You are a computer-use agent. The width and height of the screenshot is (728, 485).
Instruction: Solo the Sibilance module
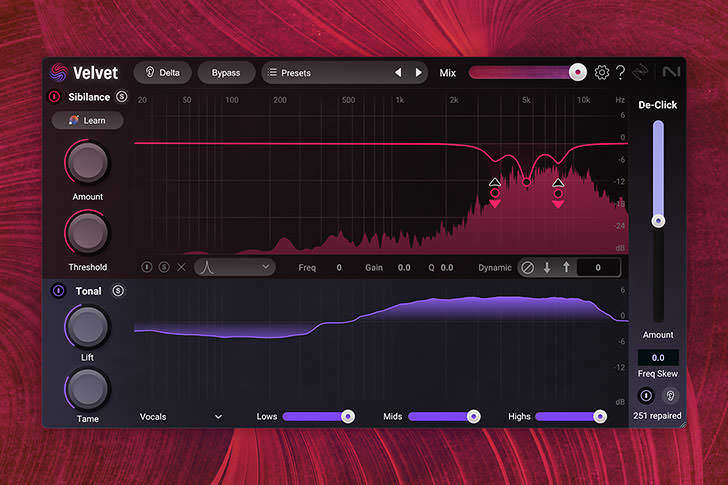[122, 97]
